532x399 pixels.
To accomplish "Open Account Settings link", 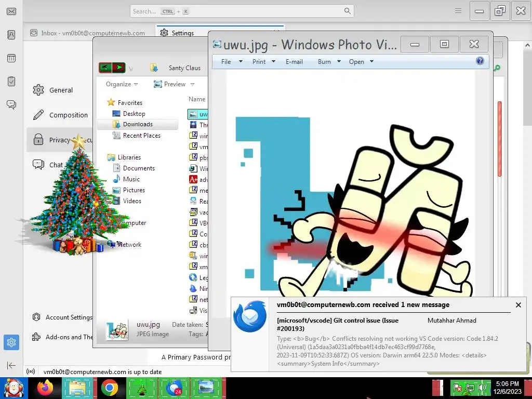I will pyautogui.click(x=62, y=317).
